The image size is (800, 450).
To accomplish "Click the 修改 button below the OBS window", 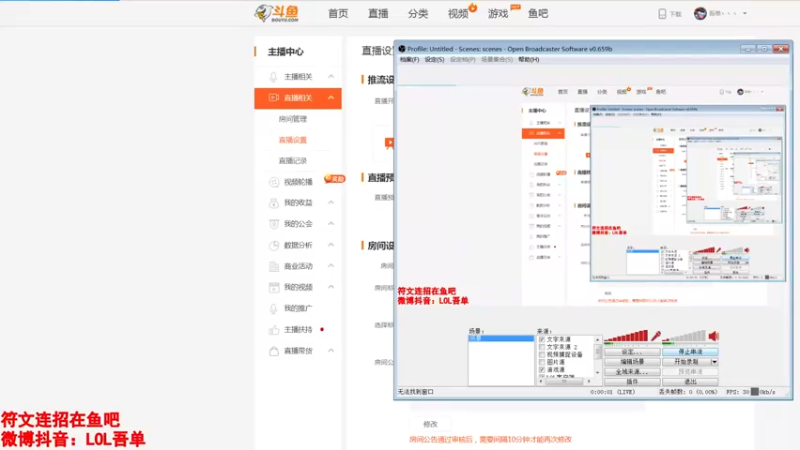I will coord(430,424).
